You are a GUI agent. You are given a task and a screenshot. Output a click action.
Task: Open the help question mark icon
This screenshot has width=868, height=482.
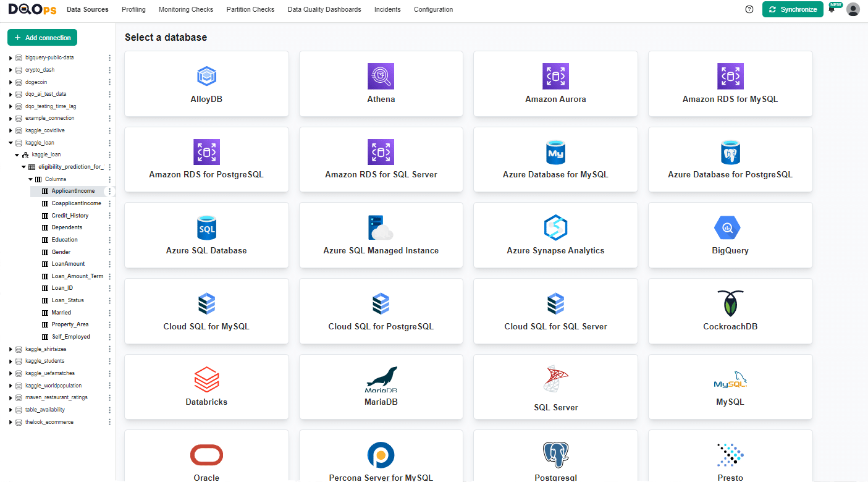pyautogui.click(x=749, y=9)
